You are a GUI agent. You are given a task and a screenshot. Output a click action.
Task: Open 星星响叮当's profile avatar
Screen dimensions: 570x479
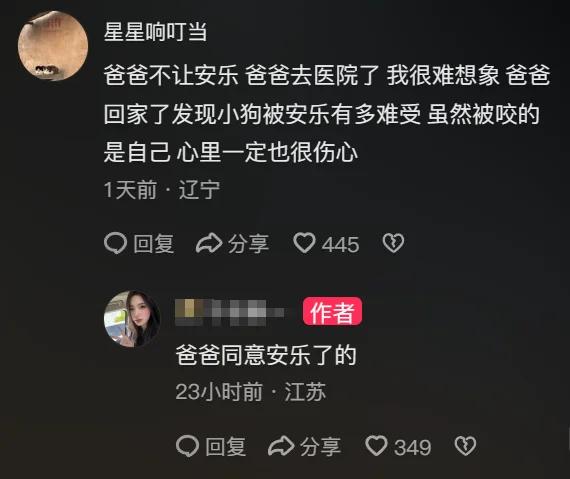[53, 46]
